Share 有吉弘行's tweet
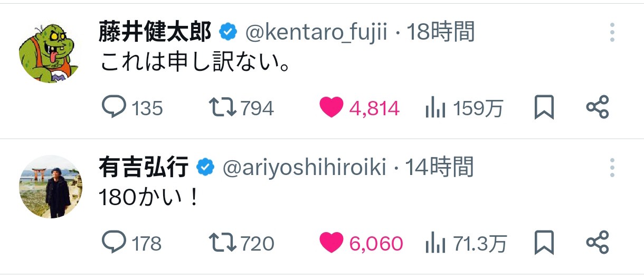Screen dimensions: 644x276 [x=598, y=243]
